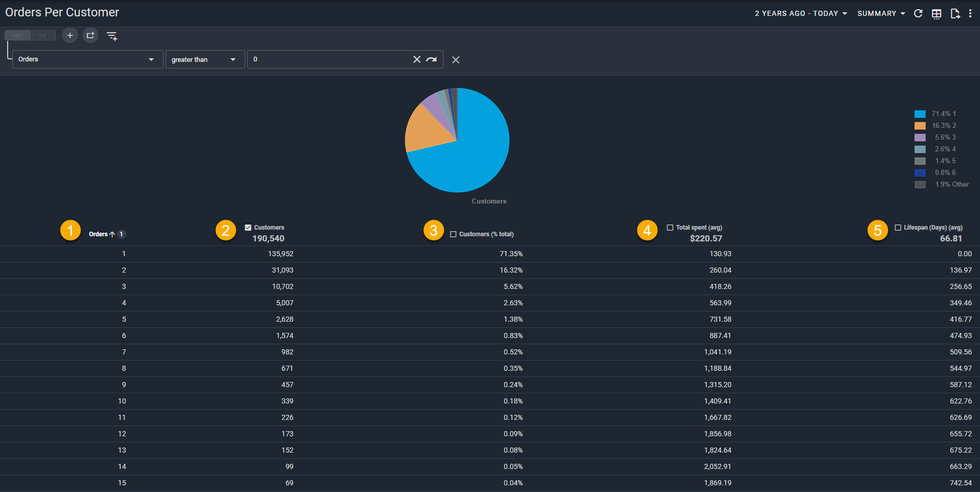Tick the Lifespan (Days) (avg) checkbox
This screenshot has height=492, width=980.
tap(898, 228)
